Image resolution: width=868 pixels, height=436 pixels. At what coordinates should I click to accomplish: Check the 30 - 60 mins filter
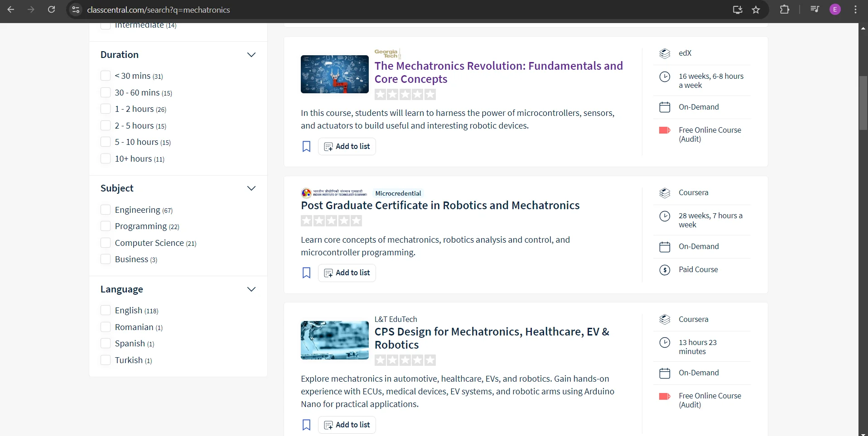pyautogui.click(x=106, y=92)
